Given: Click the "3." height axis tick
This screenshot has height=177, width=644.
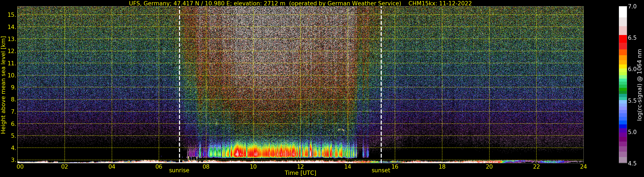Looking at the screenshot, I should click(13, 160).
